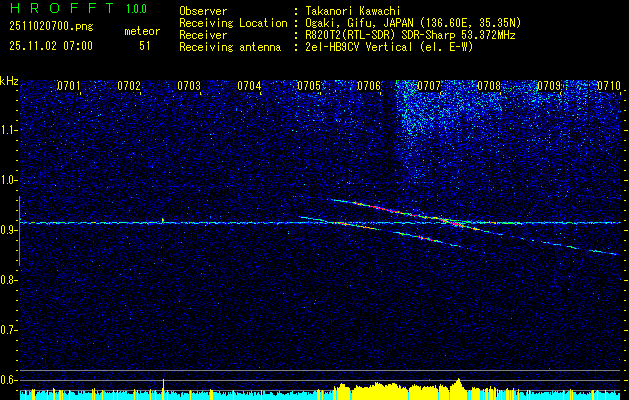Select the filename 2511020700.png
The height and width of the screenshot is (400, 629).
[x=51, y=27]
